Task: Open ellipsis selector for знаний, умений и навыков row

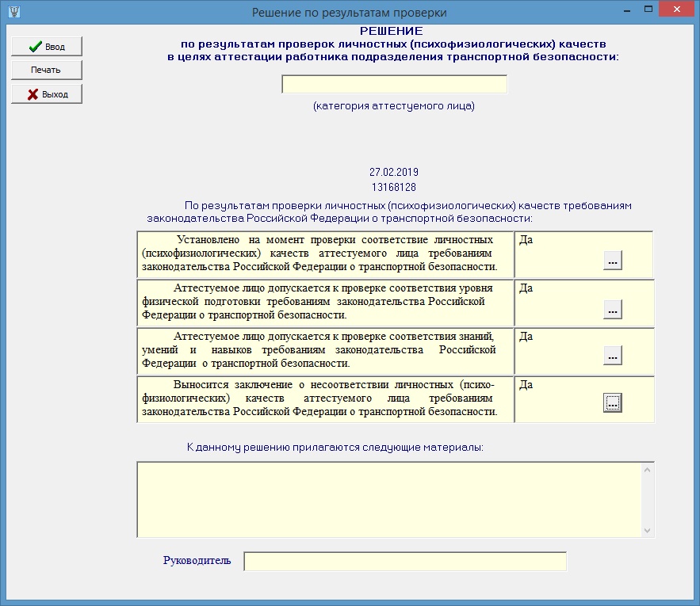Action: point(612,356)
